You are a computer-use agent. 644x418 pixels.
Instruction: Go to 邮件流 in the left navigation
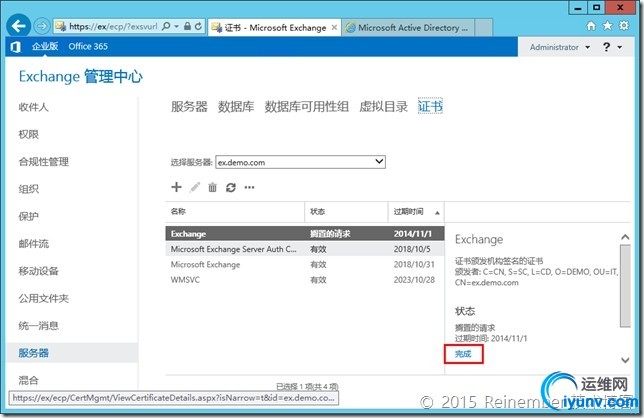(x=33, y=243)
